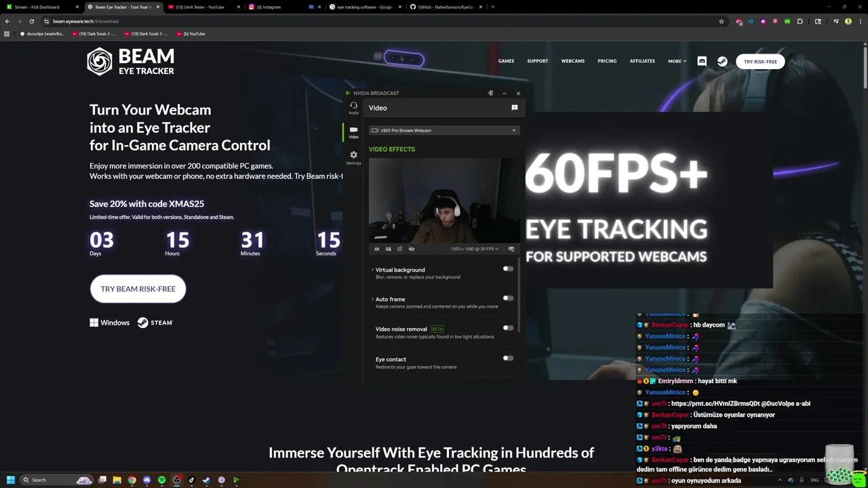868x488 pixels.
Task: Open the Chrome profile avatar
Action: (848, 21)
